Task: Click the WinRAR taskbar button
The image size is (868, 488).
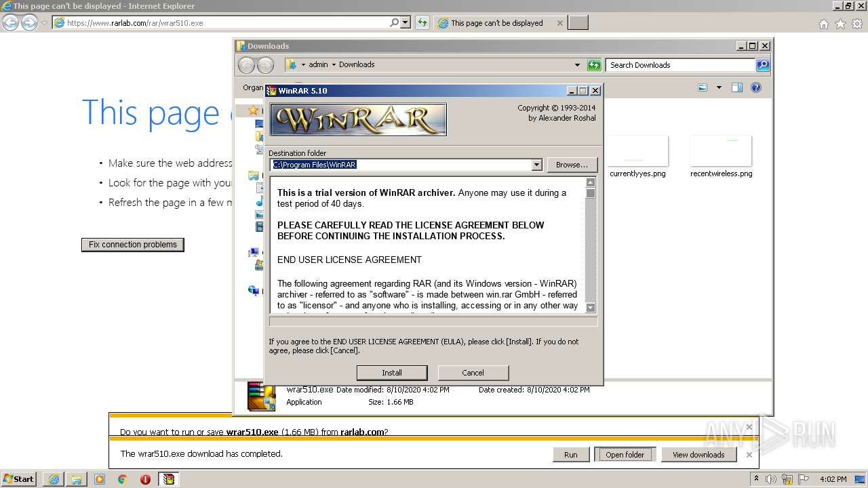Action: pos(168,479)
